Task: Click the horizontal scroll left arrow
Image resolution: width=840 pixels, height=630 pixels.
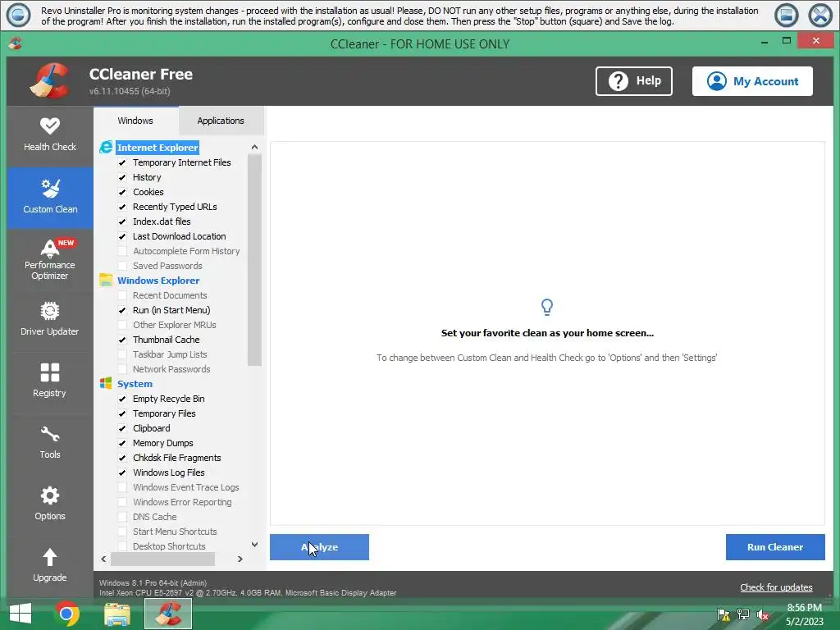Action: tap(103, 559)
